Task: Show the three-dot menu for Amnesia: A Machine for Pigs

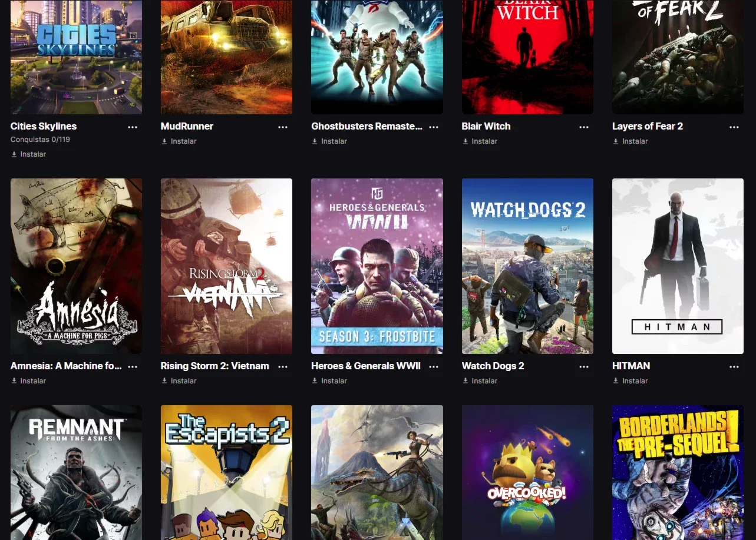Action: [x=133, y=366]
